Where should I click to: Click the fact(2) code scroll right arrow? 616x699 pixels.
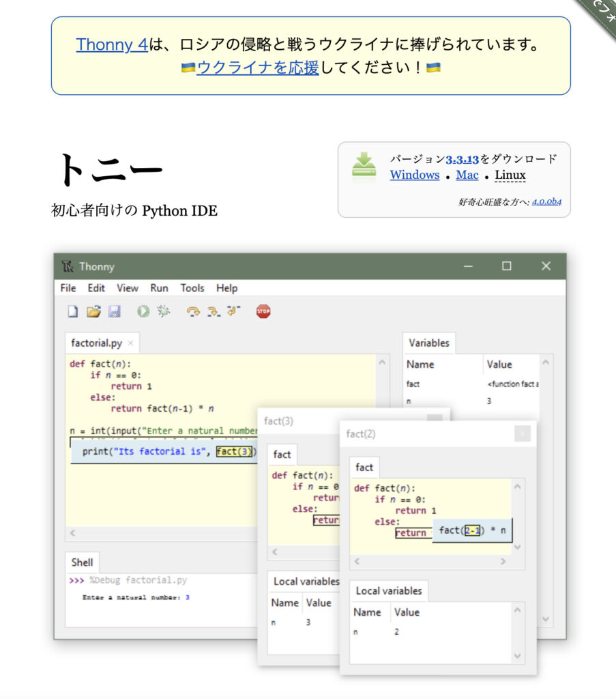tap(503, 561)
